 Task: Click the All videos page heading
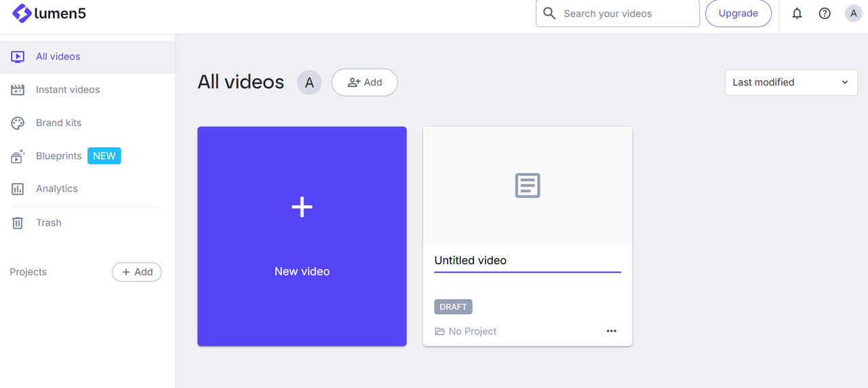(x=241, y=82)
